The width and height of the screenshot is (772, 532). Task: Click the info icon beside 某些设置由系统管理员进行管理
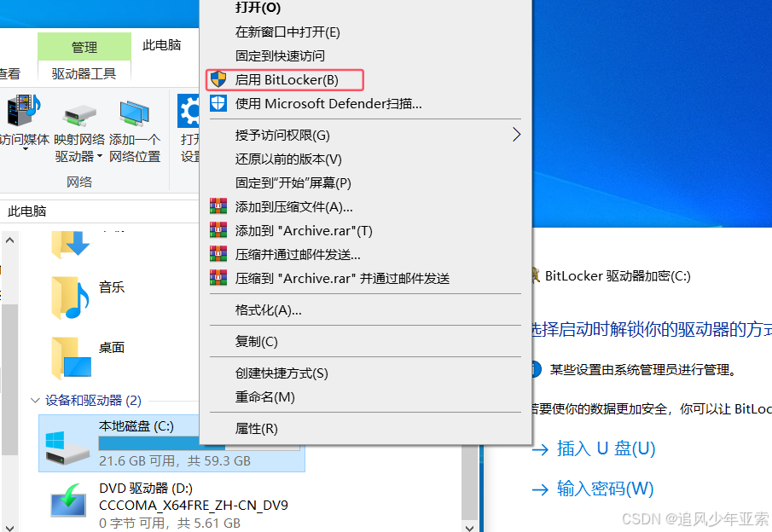tap(537, 369)
